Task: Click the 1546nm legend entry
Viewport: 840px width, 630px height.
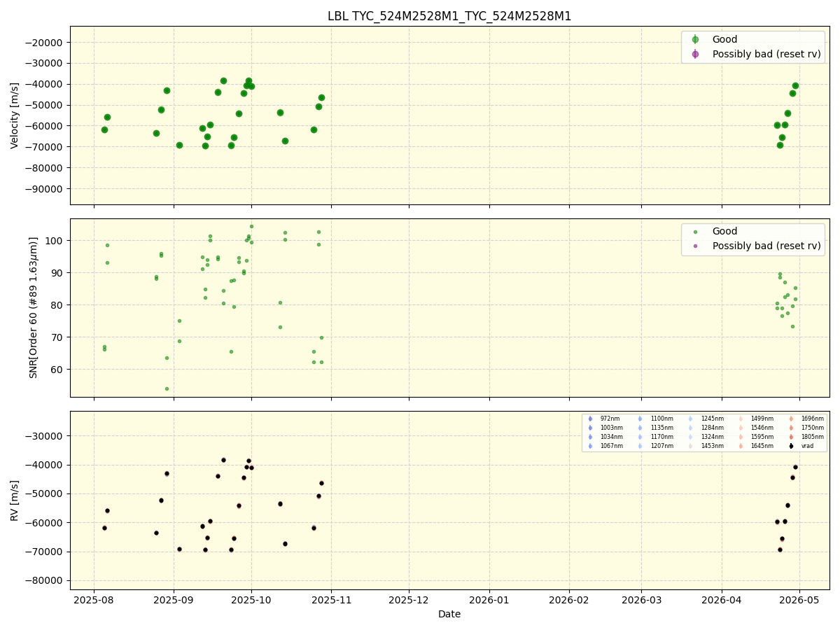Action: (x=755, y=428)
